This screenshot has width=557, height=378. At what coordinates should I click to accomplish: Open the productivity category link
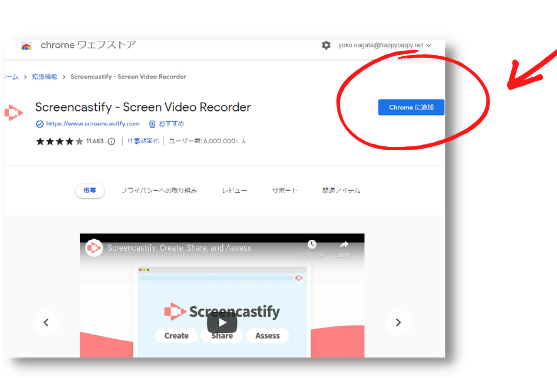coord(143,141)
